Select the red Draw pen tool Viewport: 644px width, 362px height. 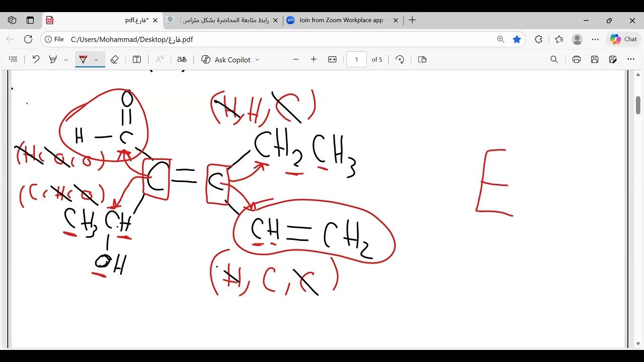(84, 59)
